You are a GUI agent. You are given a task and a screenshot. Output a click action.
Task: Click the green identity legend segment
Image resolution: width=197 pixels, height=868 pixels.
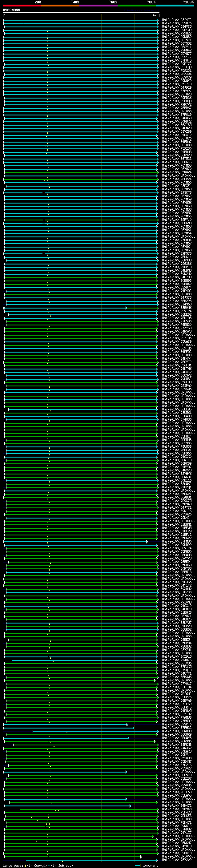tap(136, 6)
